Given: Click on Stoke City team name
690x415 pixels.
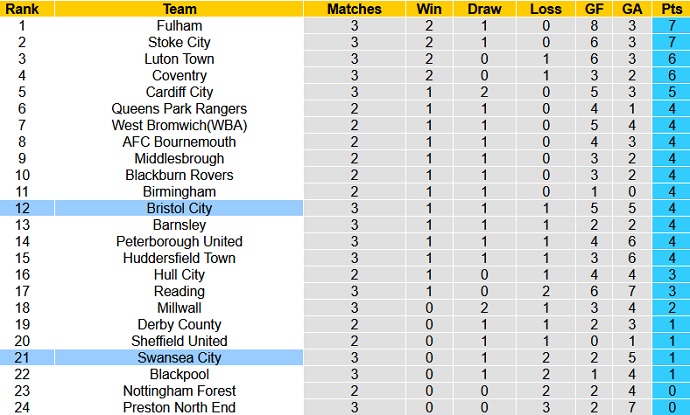Looking at the screenshot, I should click(179, 42).
